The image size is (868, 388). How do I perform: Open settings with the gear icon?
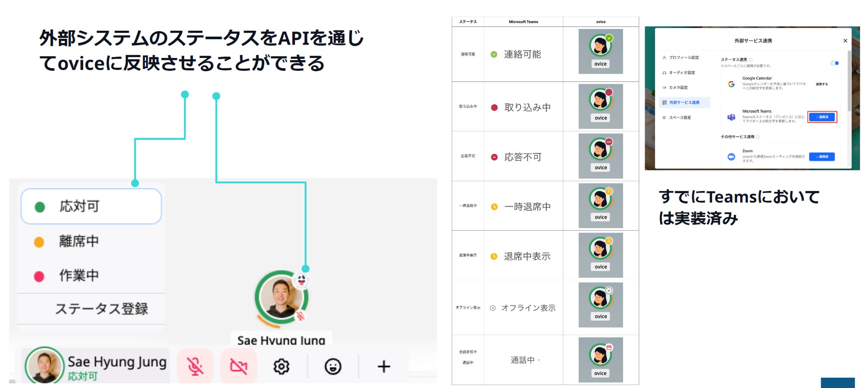[x=281, y=367]
